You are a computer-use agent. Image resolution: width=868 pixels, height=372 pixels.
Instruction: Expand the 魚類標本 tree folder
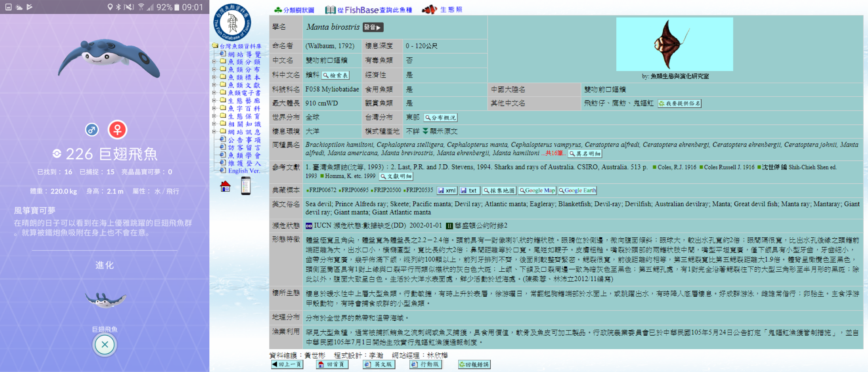(x=214, y=77)
